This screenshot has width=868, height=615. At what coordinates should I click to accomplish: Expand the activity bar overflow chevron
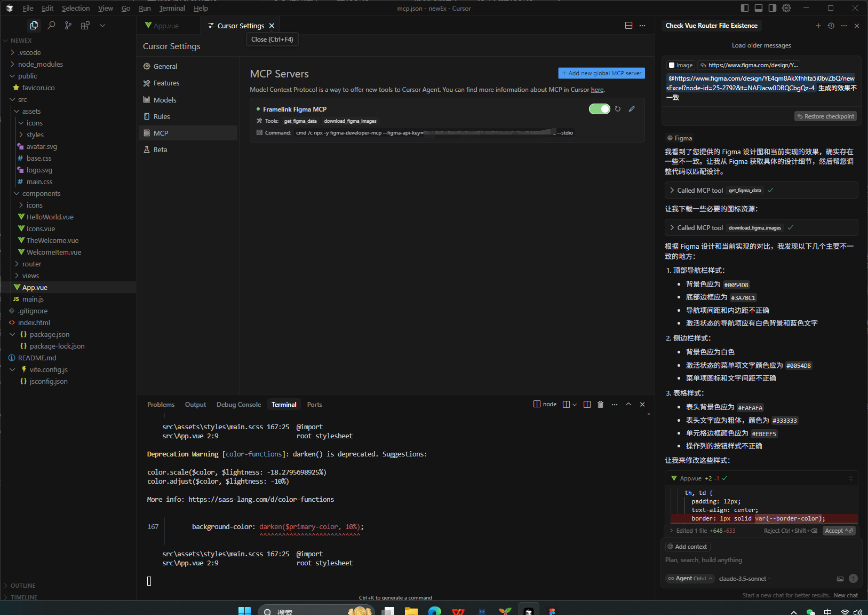click(102, 25)
